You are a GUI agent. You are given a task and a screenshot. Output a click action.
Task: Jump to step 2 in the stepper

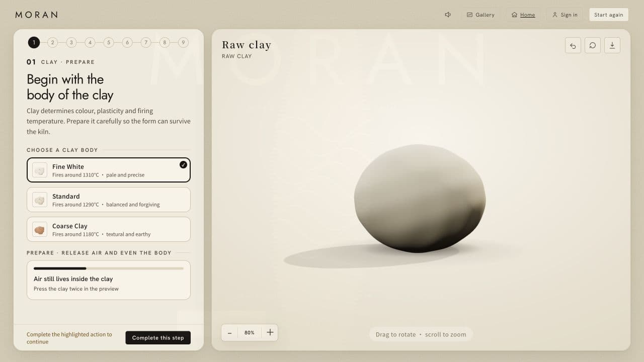52,43
